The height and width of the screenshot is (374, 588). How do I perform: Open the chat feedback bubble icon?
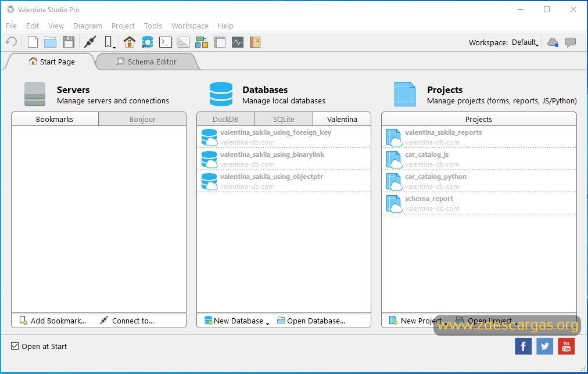[571, 42]
